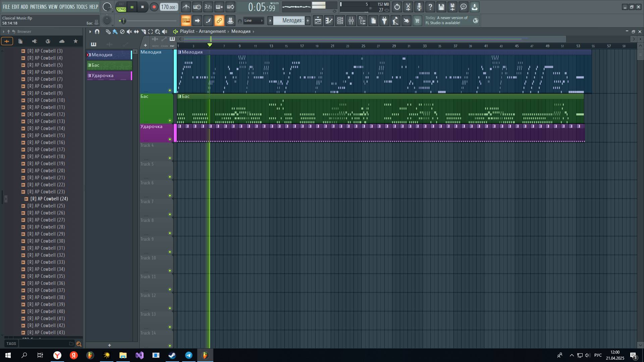Open the PATTERNS menu
Image resolution: width=644 pixels, height=362 pixels.
tap(38, 7)
